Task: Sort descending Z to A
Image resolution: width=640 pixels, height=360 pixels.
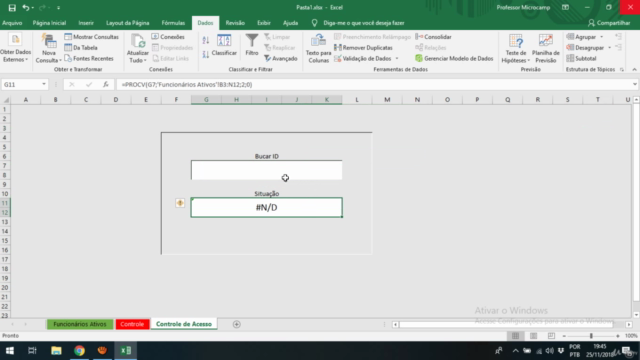Action: (206, 54)
